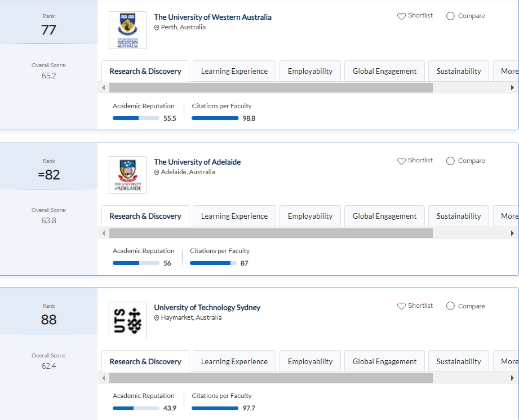Viewport: 519px width, 420px height.
Task: Select Compare for University of Technology Sydney
Action: (x=450, y=306)
